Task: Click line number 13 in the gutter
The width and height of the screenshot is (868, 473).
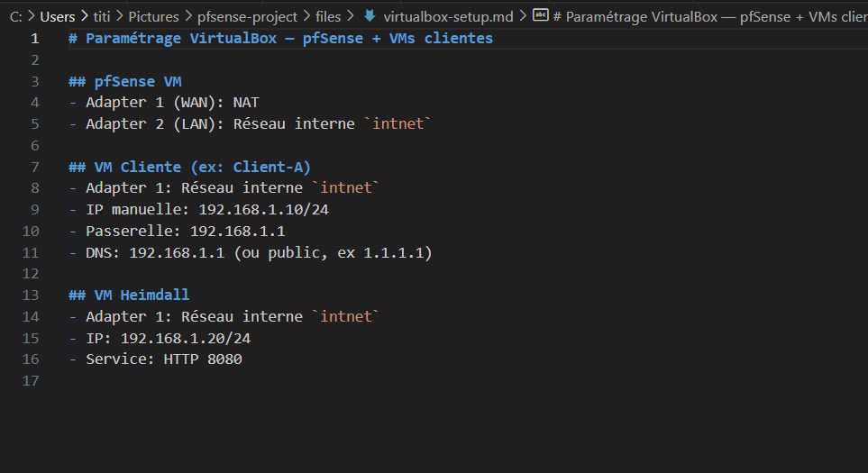Action: [x=31, y=295]
